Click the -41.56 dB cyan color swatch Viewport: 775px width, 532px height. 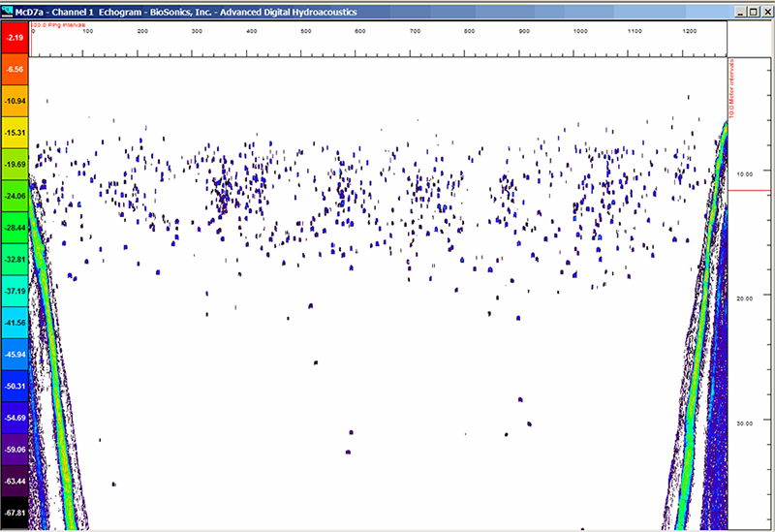point(15,323)
